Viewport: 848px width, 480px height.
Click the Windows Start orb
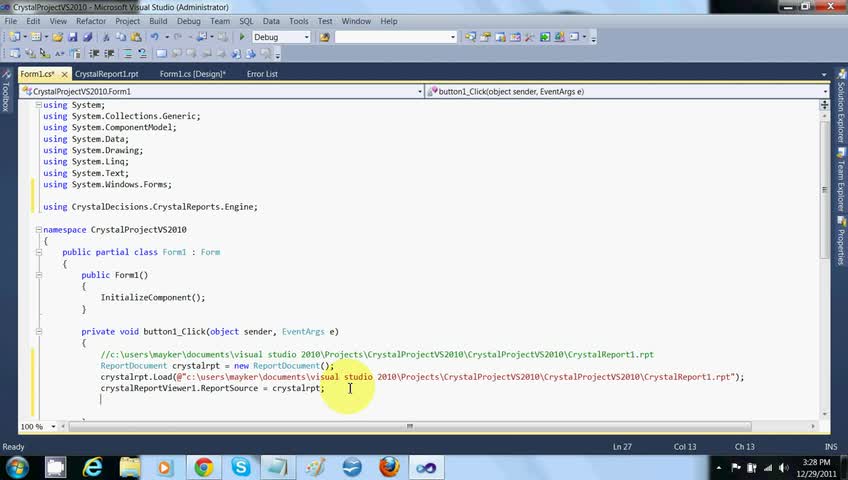17,467
